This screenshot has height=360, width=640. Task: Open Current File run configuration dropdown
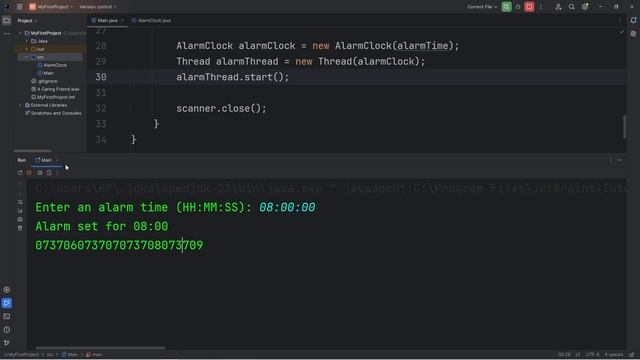tap(482, 7)
